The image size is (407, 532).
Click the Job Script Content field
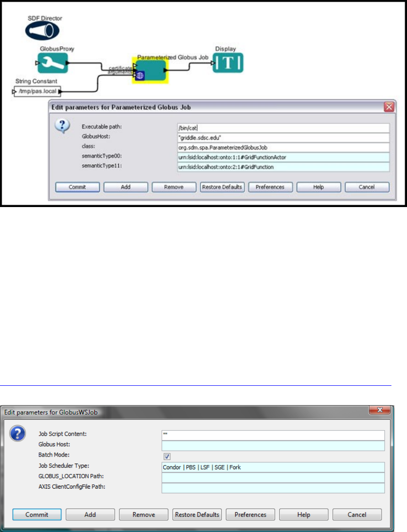click(x=273, y=435)
